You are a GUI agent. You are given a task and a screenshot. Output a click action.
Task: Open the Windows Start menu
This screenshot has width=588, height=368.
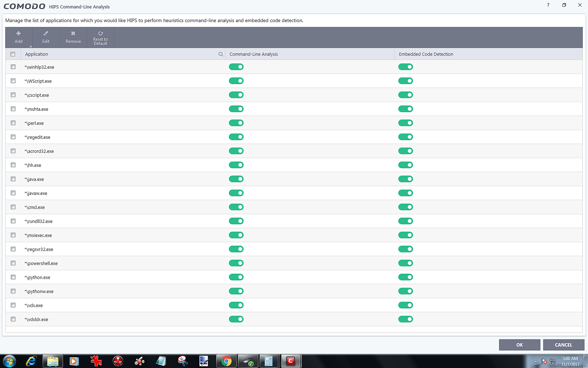pos(9,361)
